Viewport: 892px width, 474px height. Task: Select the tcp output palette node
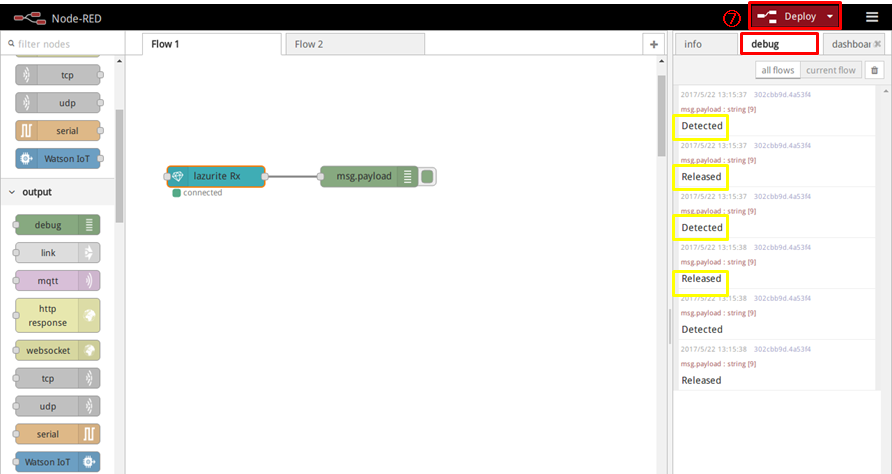pyautogui.click(x=57, y=378)
